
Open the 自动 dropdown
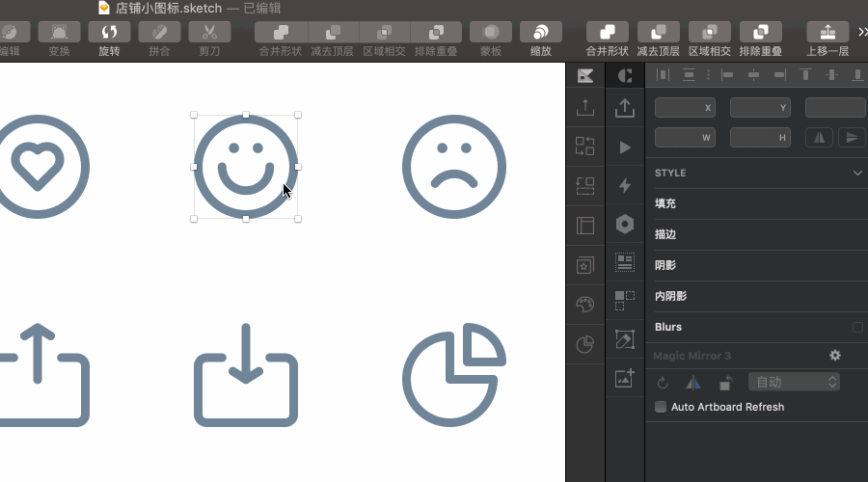tap(794, 382)
